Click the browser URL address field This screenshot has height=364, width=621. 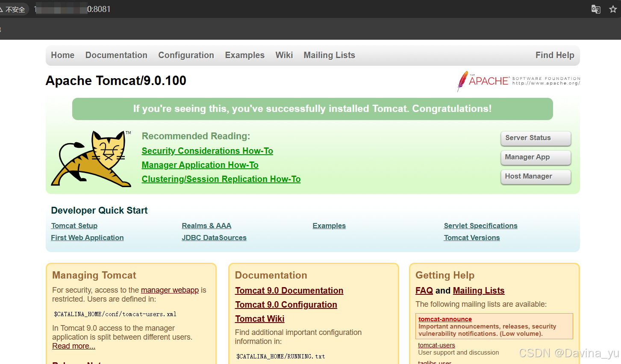point(73,9)
